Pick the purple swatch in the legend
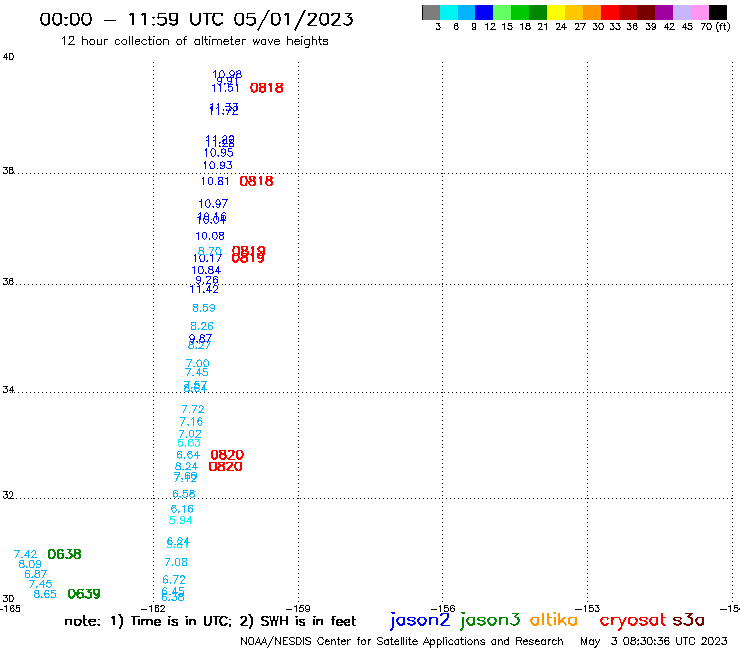The width and height of the screenshot is (740, 650). [x=664, y=12]
